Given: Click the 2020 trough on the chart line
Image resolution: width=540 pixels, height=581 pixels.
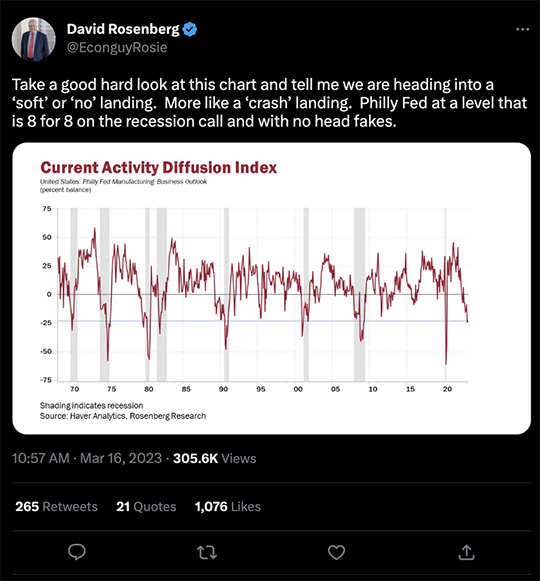Looking at the screenshot, I should click(446, 363).
